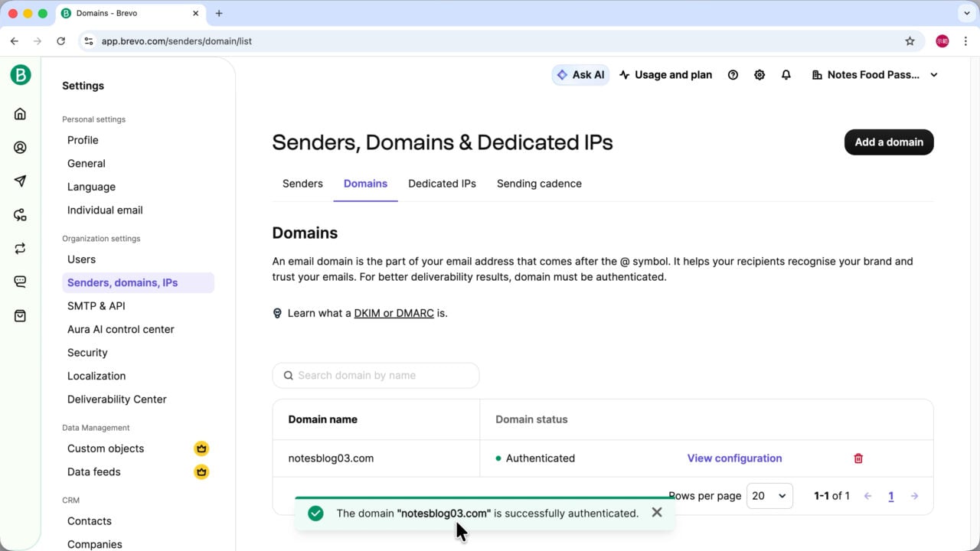
Task: Open the Rows per page dropdown
Action: [769, 496]
